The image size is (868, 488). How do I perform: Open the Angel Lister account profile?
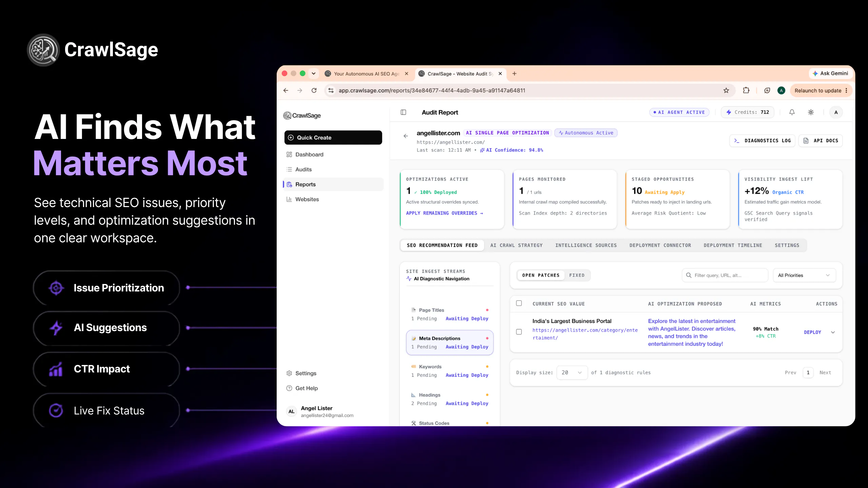[334, 411]
